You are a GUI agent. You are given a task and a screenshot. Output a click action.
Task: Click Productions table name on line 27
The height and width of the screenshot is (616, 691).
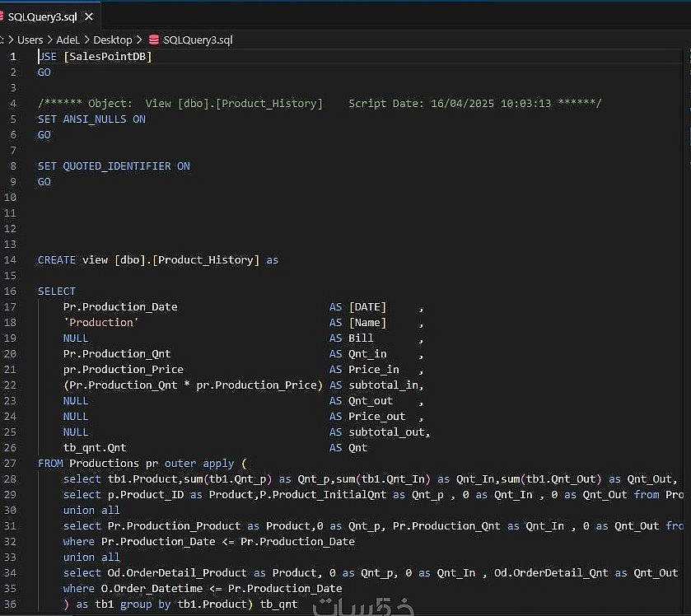104,464
